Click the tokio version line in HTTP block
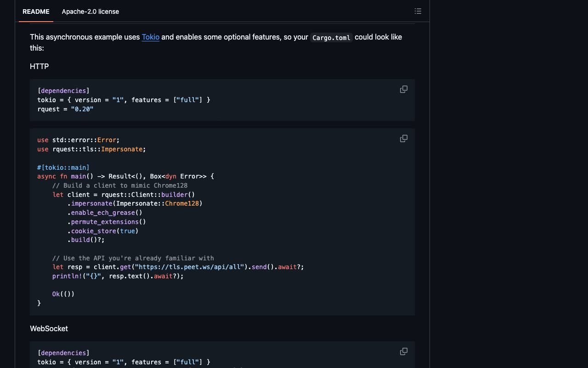The image size is (588, 368). [x=124, y=100]
